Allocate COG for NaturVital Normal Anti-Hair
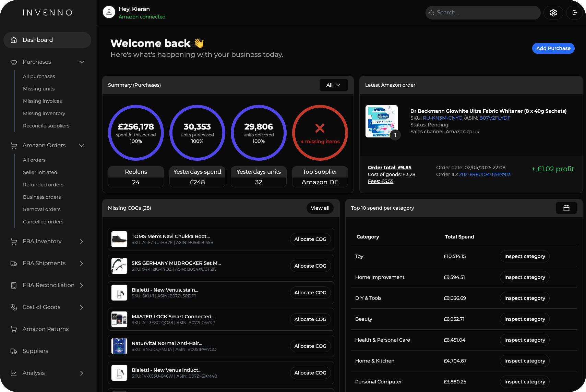 310,346
